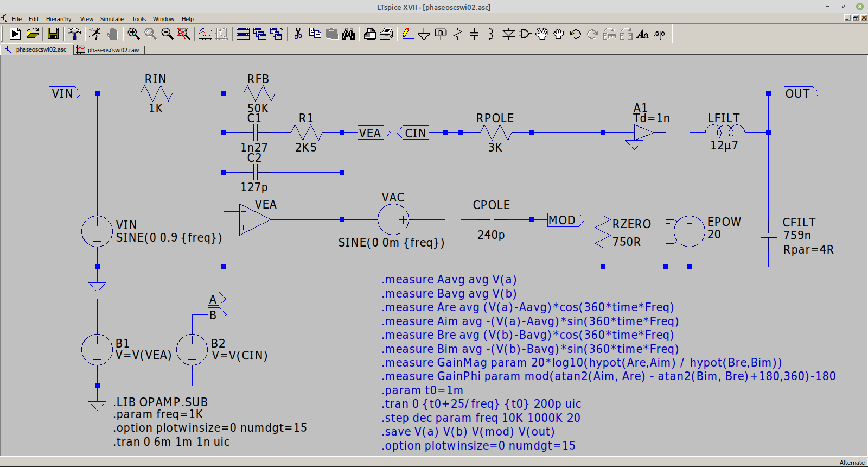
Task: Click the 'SINE(0 0.9 {freq})' source value
Action: [169, 238]
